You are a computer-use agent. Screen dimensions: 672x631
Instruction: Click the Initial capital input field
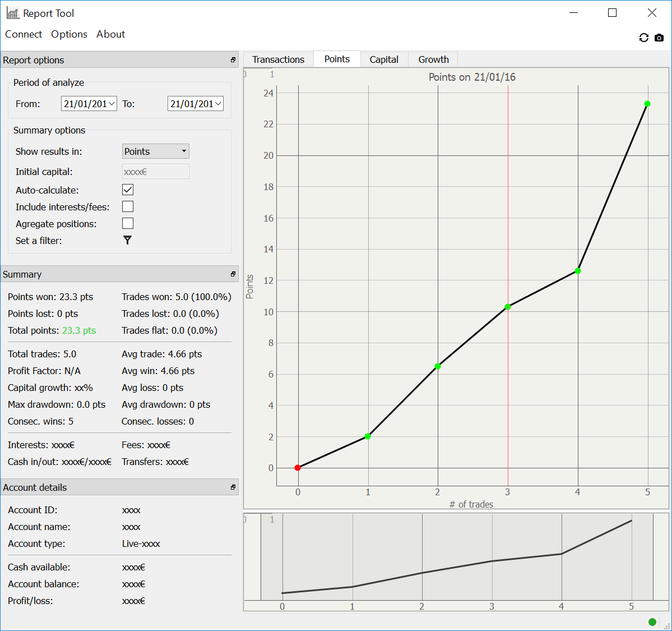[x=156, y=172]
